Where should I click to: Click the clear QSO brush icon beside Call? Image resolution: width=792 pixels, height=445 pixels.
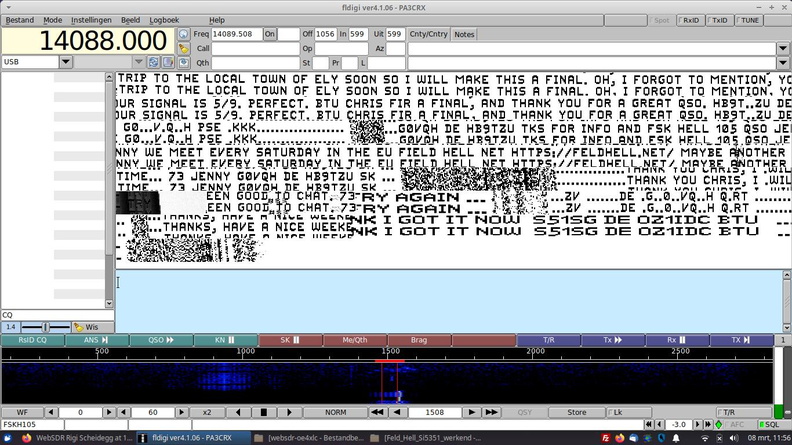(x=184, y=48)
